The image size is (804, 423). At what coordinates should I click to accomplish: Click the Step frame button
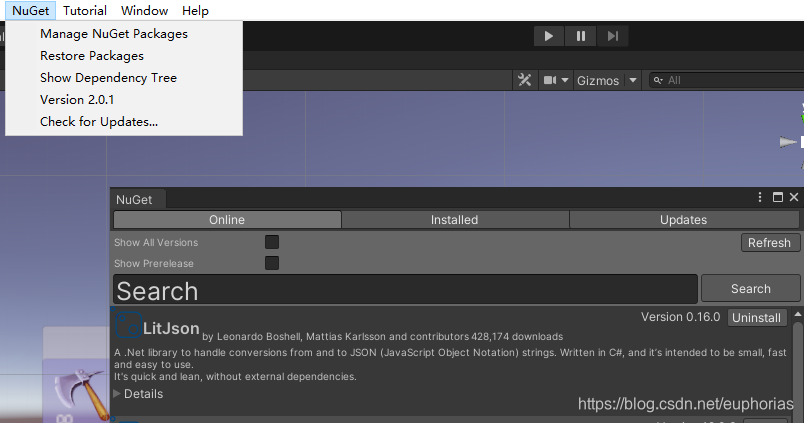pos(612,36)
